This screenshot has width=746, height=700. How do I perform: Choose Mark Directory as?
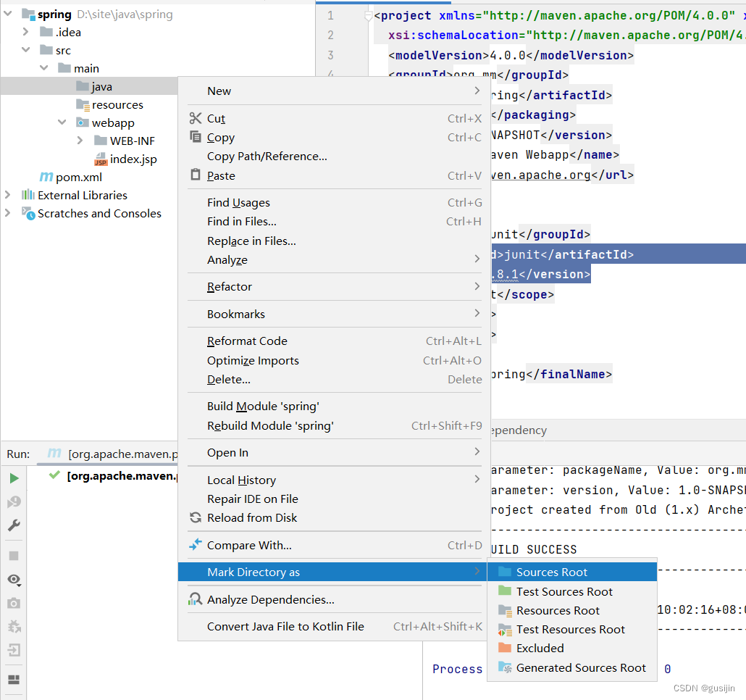333,572
